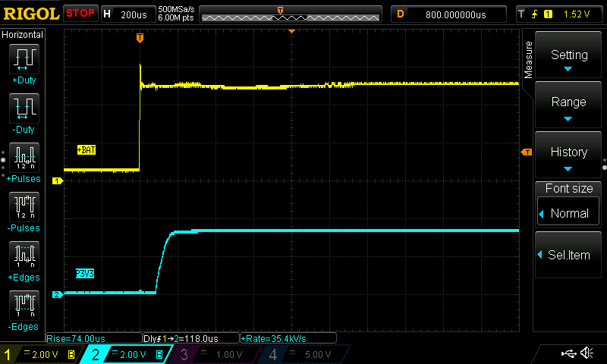Click the Dly 1→2=118.0us measurement result
Viewport: 607px width, 364px height.
(x=191, y=338)
